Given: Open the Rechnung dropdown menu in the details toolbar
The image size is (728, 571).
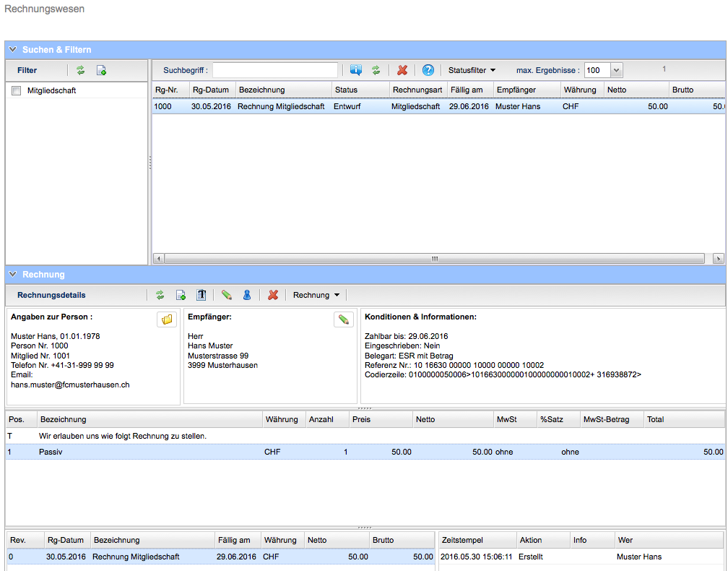Looking at the screenshot, I should (x=316, y=295).
